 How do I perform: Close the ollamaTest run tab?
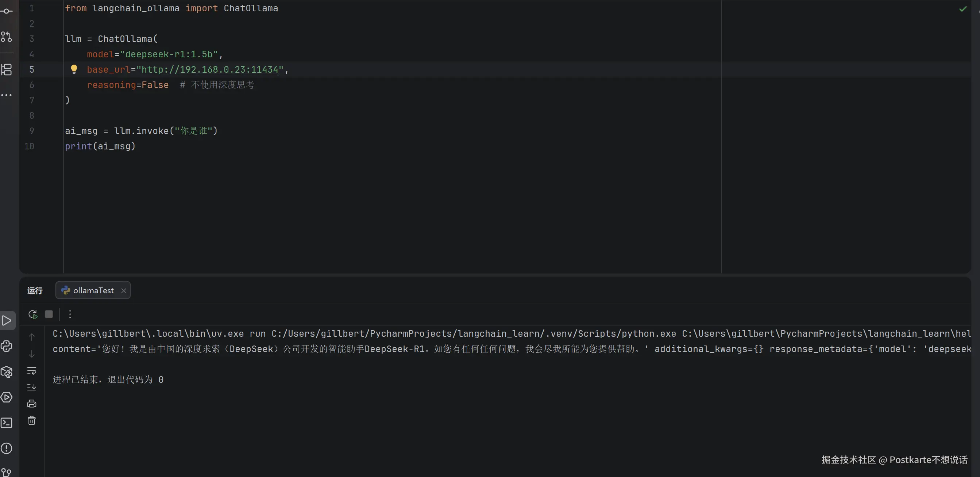pyautogui.click(x=124, y=290)
